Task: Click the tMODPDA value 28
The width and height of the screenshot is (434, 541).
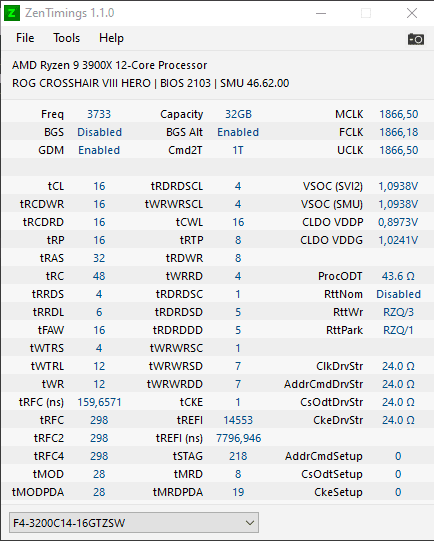Action: pos(99,492)
